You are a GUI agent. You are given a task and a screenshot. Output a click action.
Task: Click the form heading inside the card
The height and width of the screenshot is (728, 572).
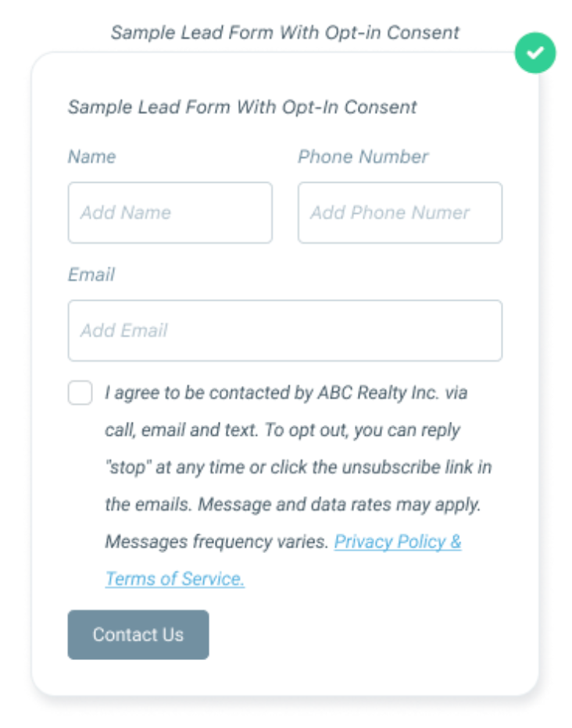(242, 107)
